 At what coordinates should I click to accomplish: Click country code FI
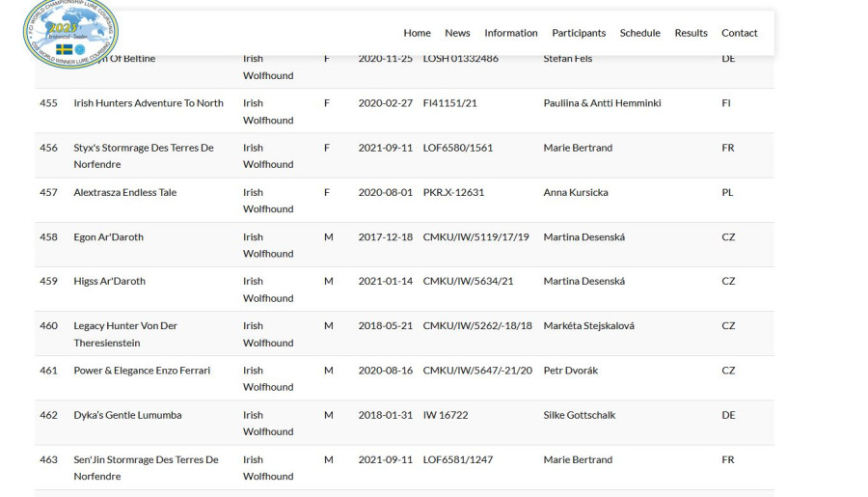click(x=726, y=103)
